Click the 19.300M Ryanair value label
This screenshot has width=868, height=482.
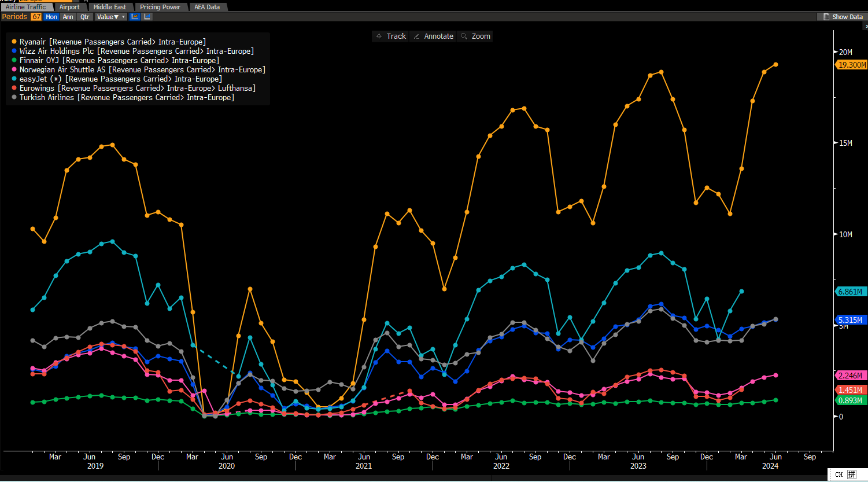click(851, 65)
